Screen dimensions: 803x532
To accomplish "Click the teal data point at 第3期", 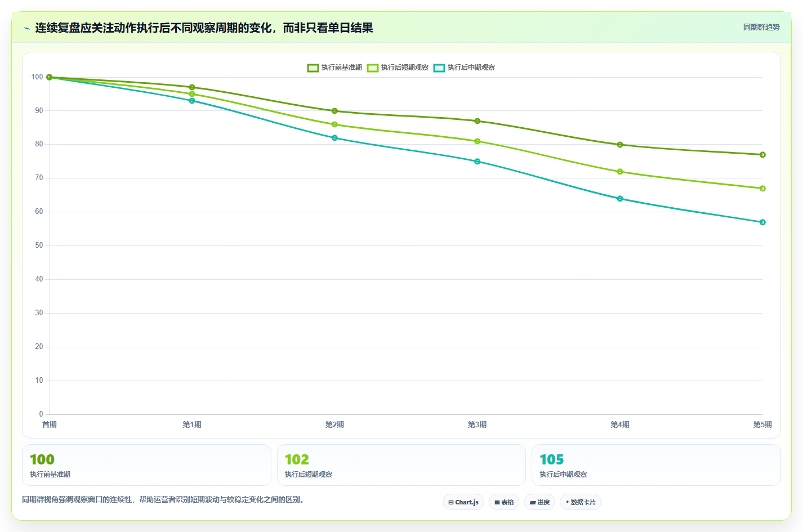I will click(478, 162).
